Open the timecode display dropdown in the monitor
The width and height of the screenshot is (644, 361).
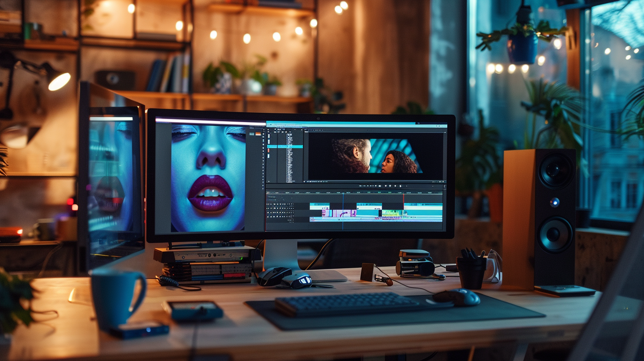314,181
